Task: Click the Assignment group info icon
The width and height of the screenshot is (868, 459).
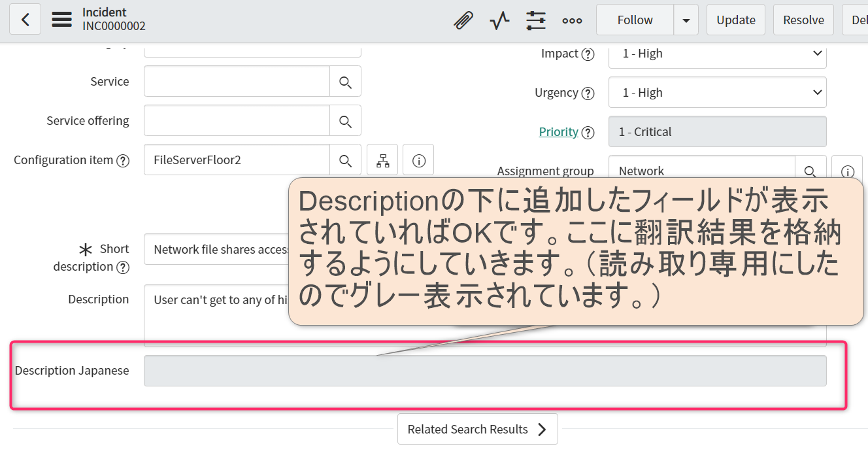Action: (847, 171)
